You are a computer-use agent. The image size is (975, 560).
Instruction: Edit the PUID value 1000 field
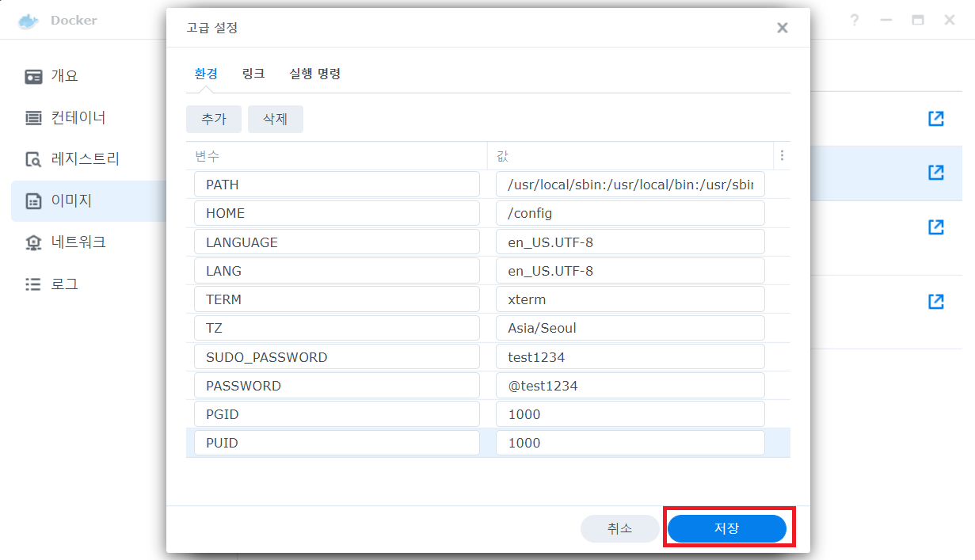tap(630, 443)
